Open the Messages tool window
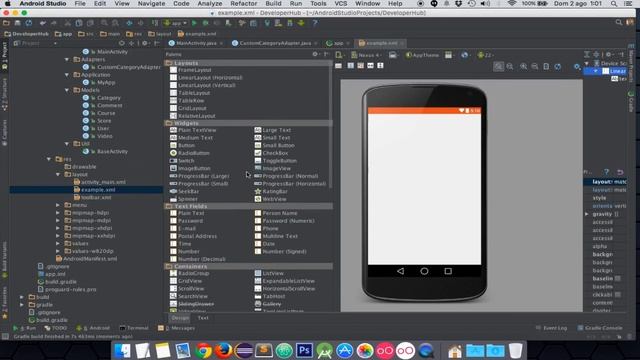Image resolution: width=640 pixels, height=360 pixels. point(177,328)
